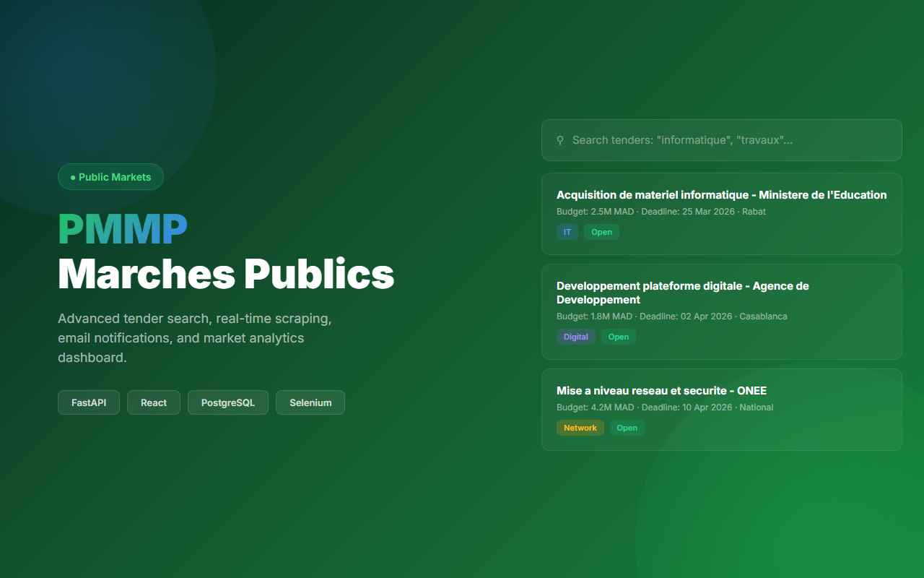The width and height of the screenshot is (924, 578).
Task: Expand the Mise a niveau reseau tender card
Action: pos(721,410)
